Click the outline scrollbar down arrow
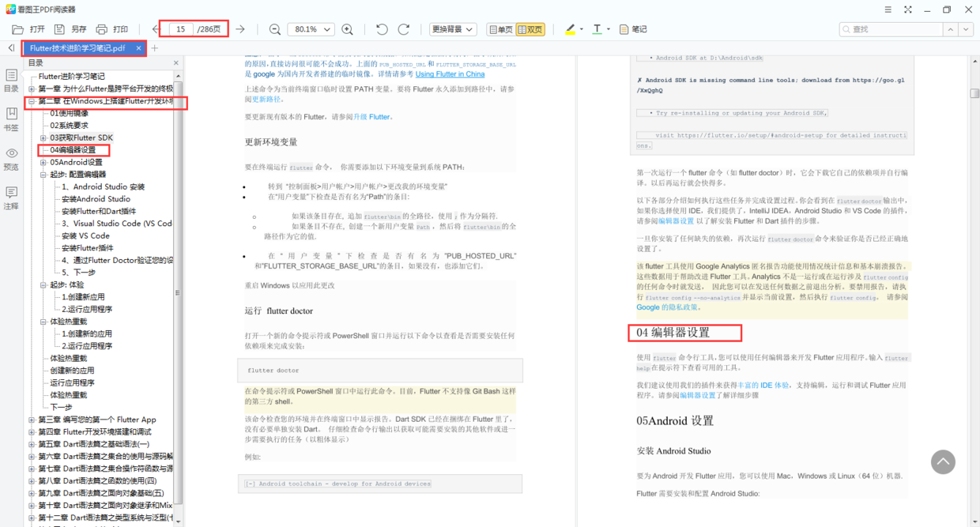The image size is (980, 527). click(179, 521)
